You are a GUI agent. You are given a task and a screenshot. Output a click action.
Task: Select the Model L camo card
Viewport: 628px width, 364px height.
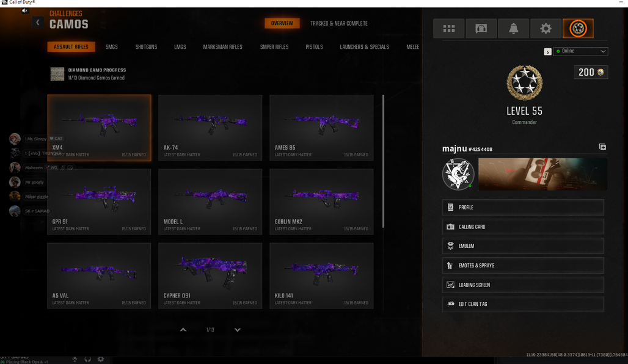point(210,202)
